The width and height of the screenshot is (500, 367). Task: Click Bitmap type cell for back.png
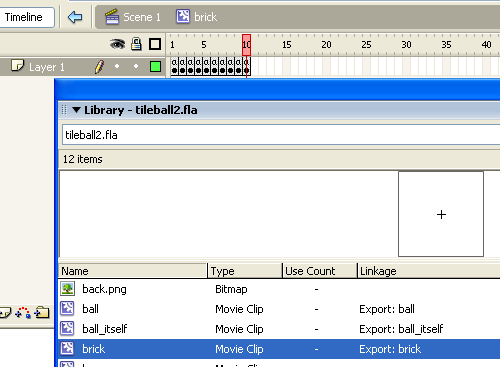coord(231,289)
